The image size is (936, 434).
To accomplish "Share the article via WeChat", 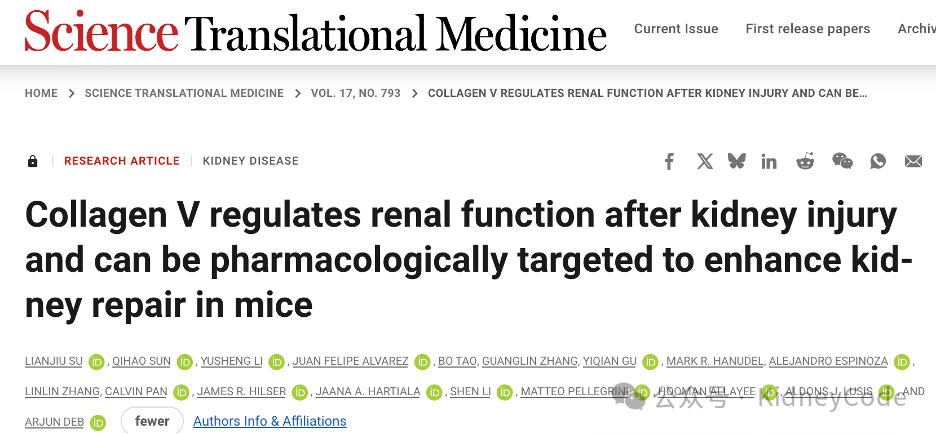I will tap(842, 161).
